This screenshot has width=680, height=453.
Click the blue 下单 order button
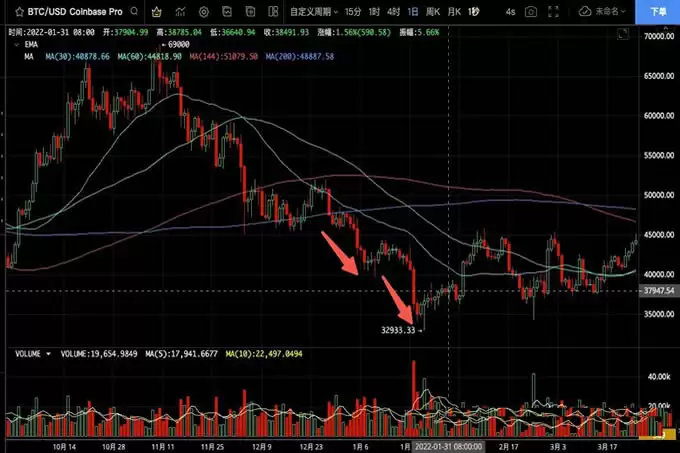[658, 14]
